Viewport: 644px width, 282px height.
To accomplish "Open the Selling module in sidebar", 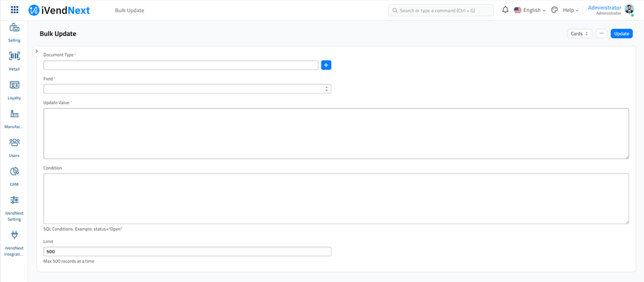I will pyautogui.click(x=14, y=28).
